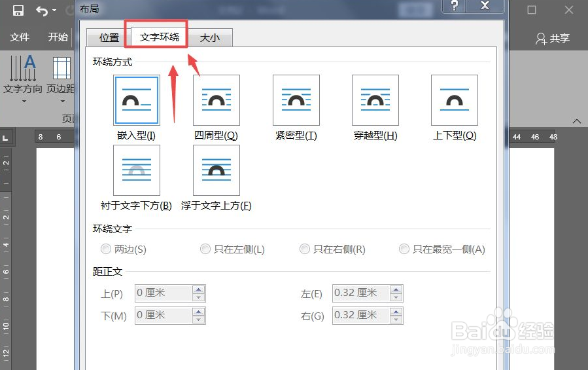The height and width of the screenshot is (370, 588).
Task: Click the Undo arrow icon
Action: coord(42,11)
